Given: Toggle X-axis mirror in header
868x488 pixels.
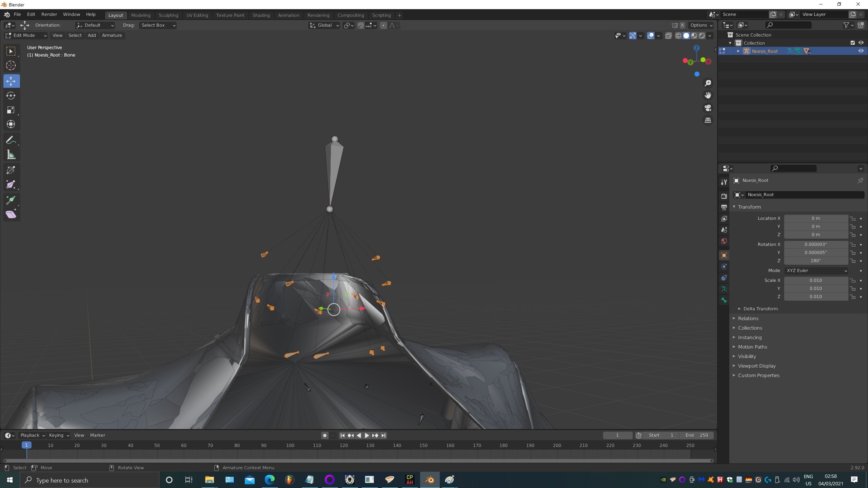Looking at the screenshot, I should (683, 25).
